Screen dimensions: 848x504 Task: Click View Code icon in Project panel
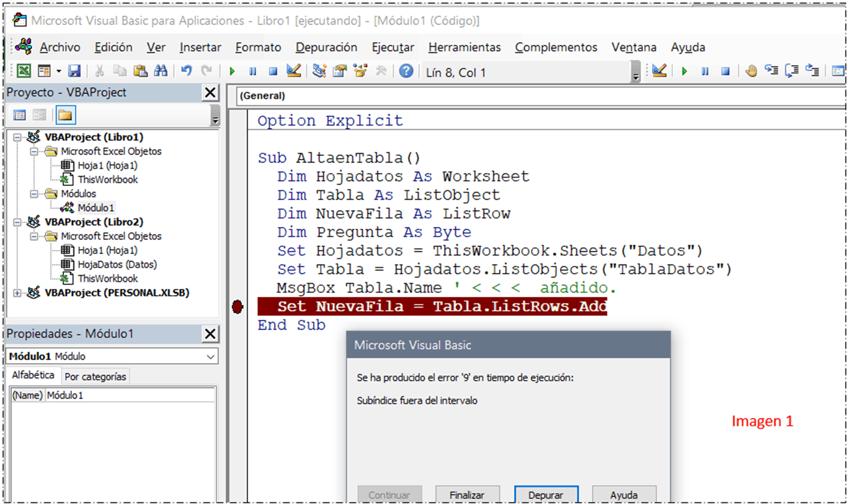pos(20,116)
